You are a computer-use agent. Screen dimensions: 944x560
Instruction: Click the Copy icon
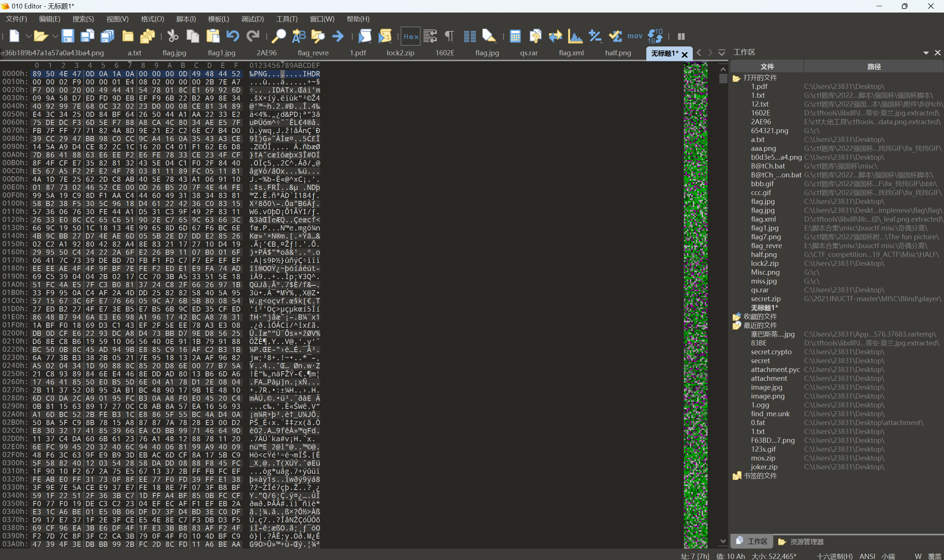tap(193, 36)
